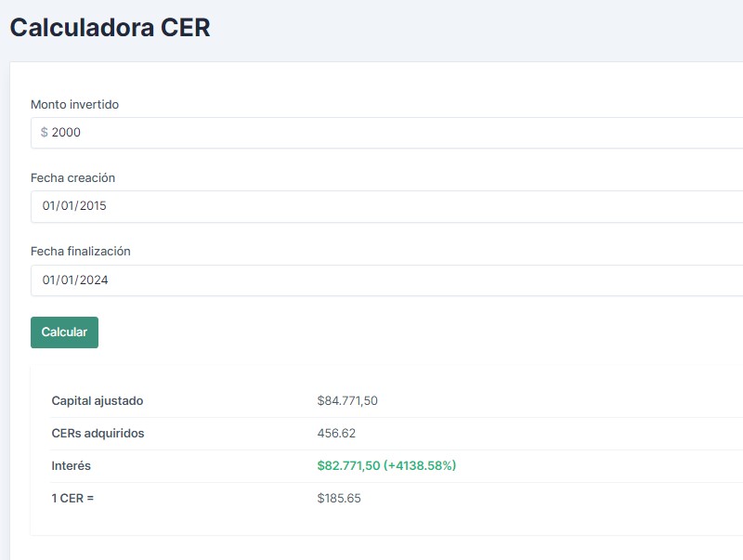Focus the Monto invertido input showing 2000
This screenshot has width=743, height=560.
[x=371, y=133]
